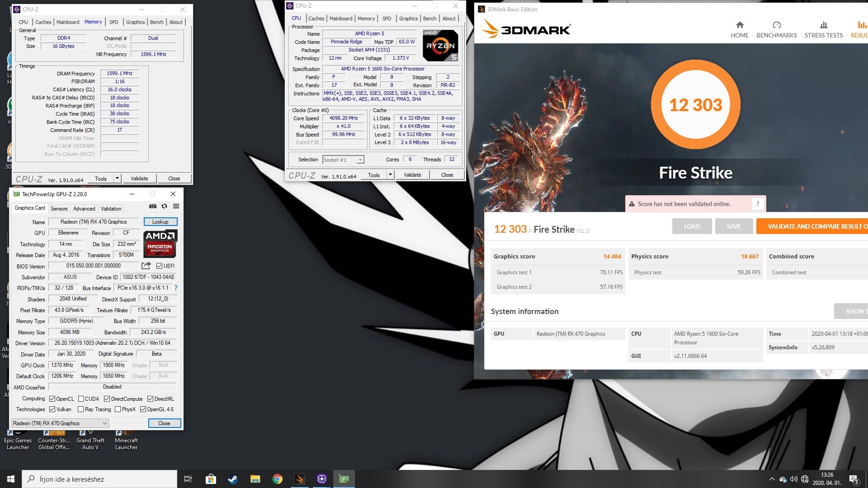The width and height of the screenshot is (868, 488).
Task: Toggle PhysX checkbox in GPU-Z
Action: [x=118, y=409]
